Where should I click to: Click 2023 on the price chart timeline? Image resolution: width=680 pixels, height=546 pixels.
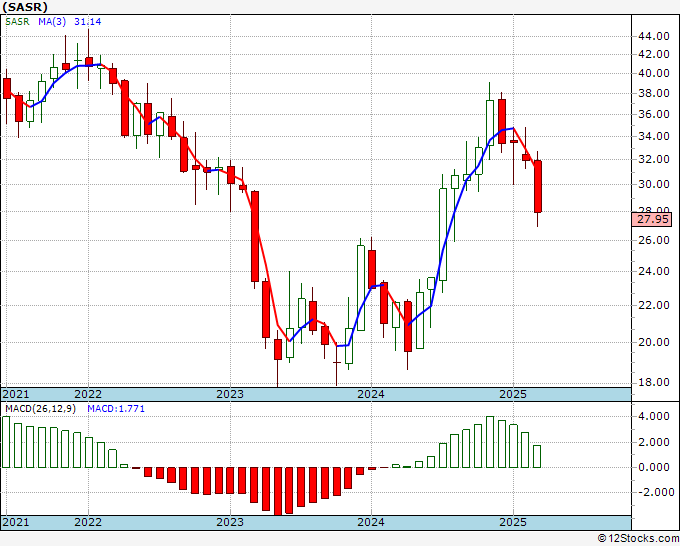(230, 394)
